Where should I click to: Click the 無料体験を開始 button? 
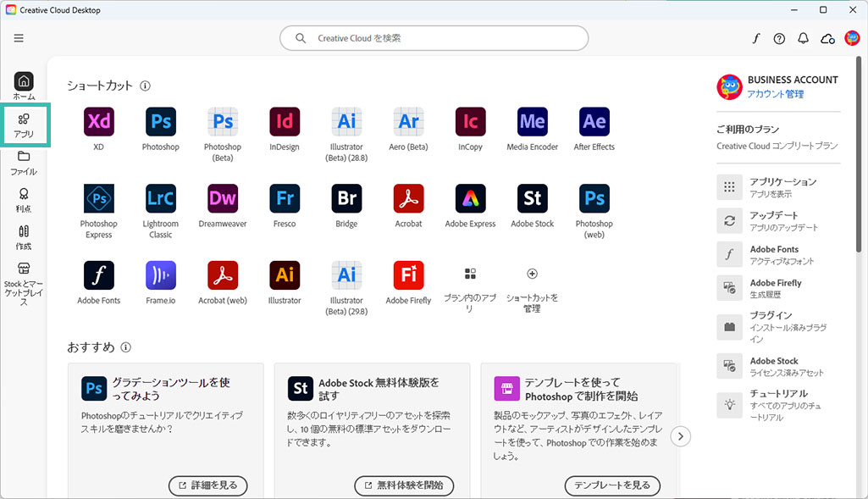click(404, 485)
